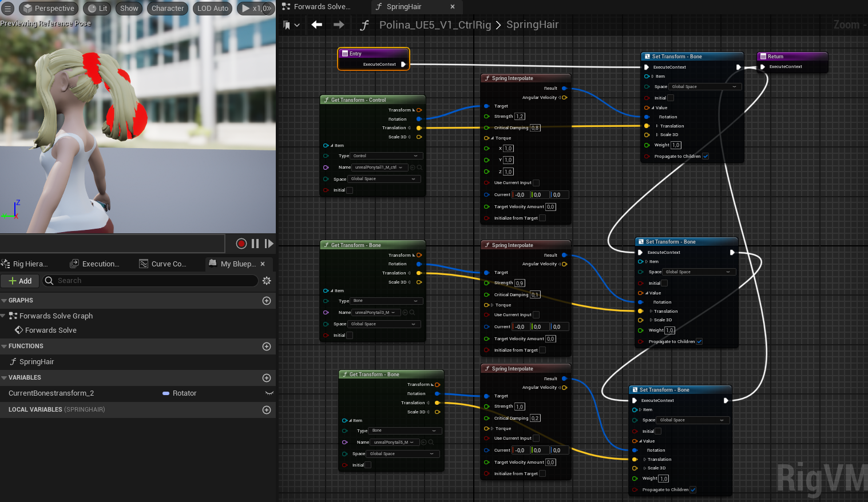
Task: Click the Entry node ExecuteContext output pin
Action: 403,64
